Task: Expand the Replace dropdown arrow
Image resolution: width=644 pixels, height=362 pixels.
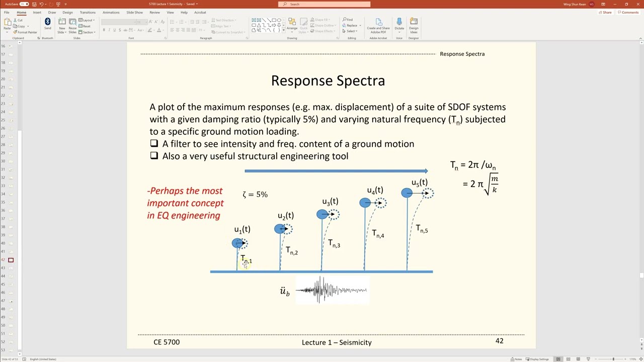Action: [x=360, y=26]
